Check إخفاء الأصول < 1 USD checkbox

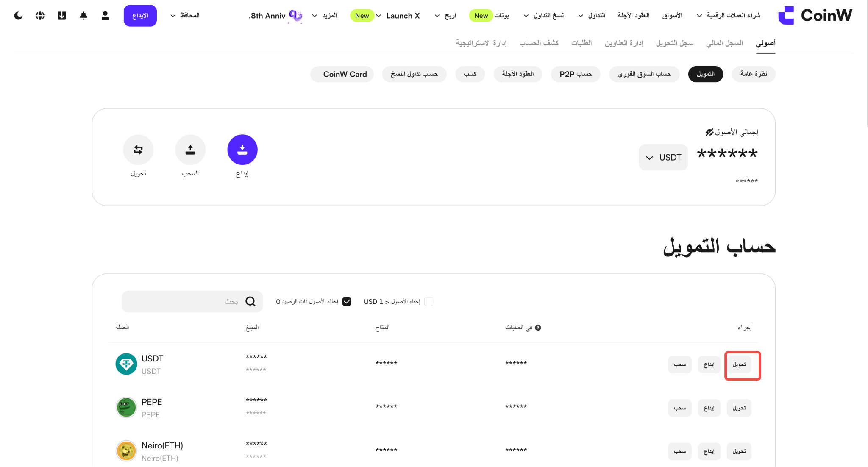(428, 302)
